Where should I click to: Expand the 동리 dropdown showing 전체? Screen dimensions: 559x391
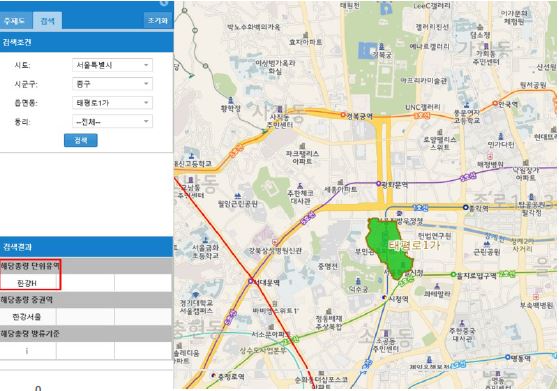tap(112, 122)
